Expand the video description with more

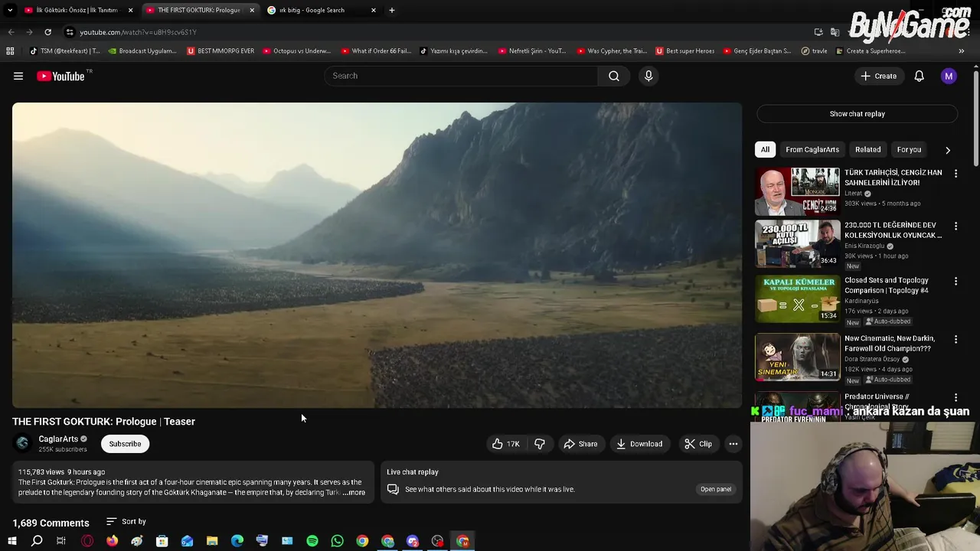(354, 493)
